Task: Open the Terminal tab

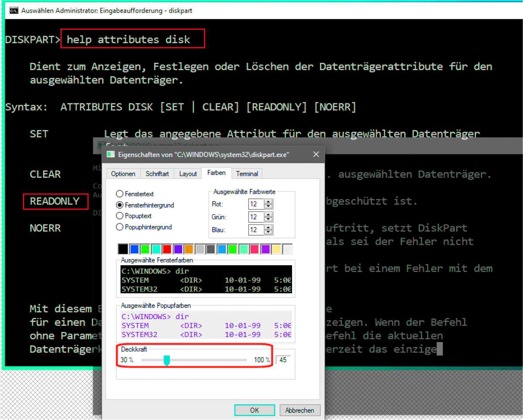Action: (x=247, y=174)
